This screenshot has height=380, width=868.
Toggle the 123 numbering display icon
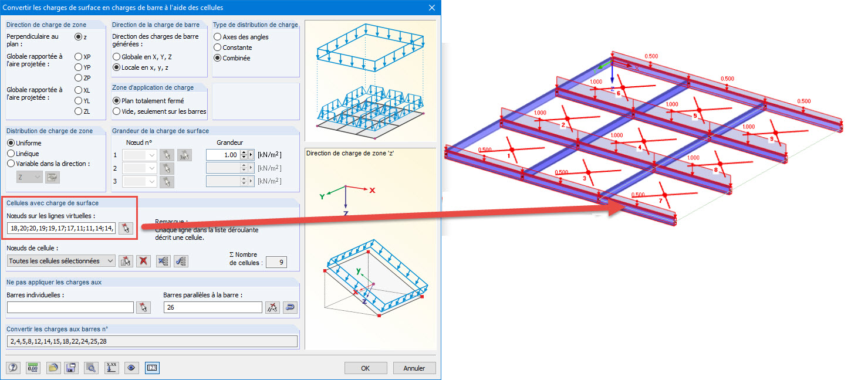click(x=152, y=368)
